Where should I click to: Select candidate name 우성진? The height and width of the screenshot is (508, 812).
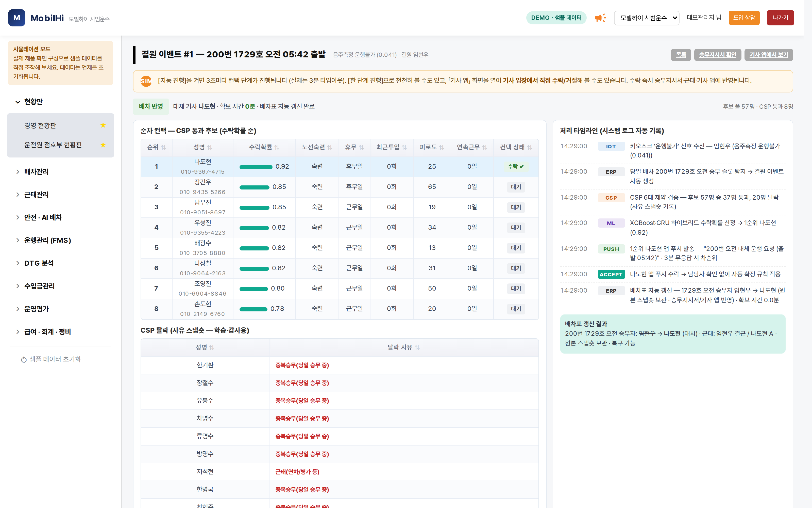click(x=203, y=223)
